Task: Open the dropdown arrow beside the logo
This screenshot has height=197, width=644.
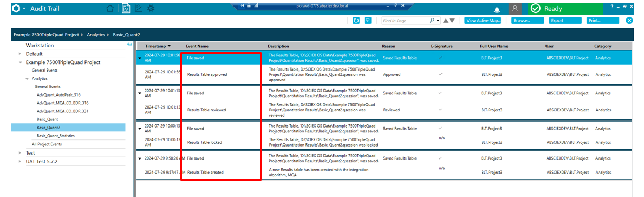Action: 24,9
